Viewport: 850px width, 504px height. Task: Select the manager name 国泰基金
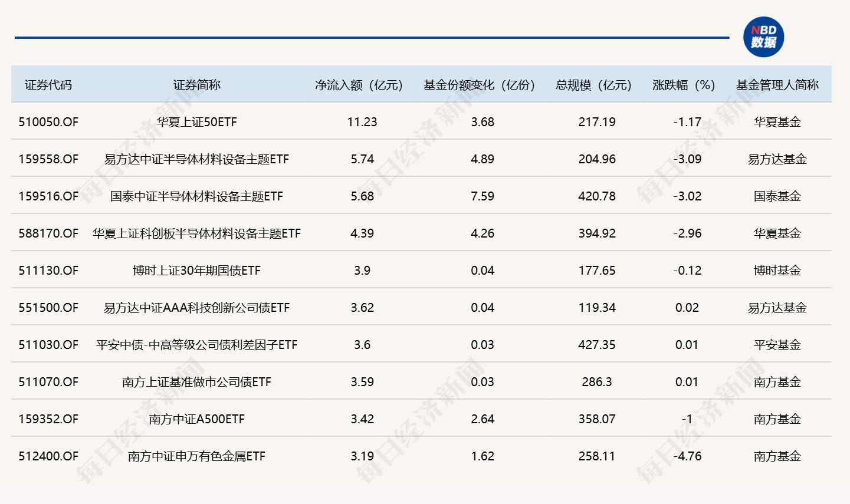pyautogui.click(x=777, y=196)
